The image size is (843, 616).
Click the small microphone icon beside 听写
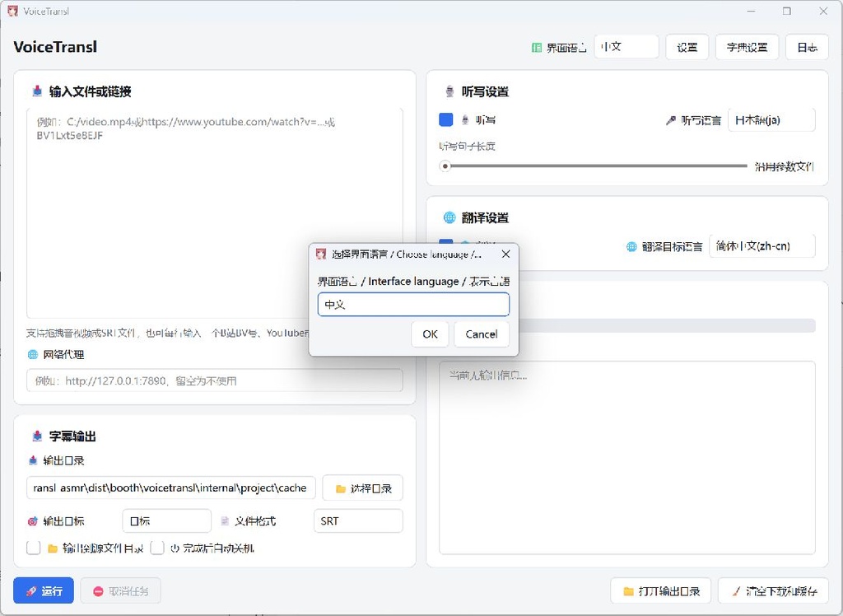point(465,120)
